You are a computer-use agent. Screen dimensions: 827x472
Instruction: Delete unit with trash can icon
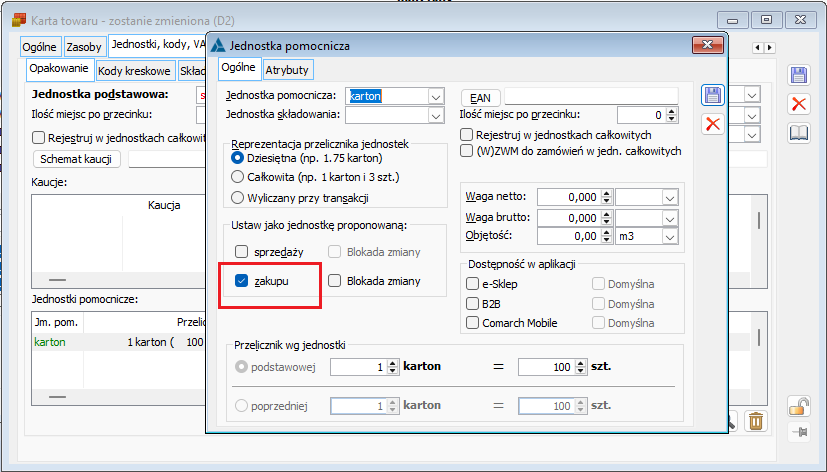click(755, 421)
